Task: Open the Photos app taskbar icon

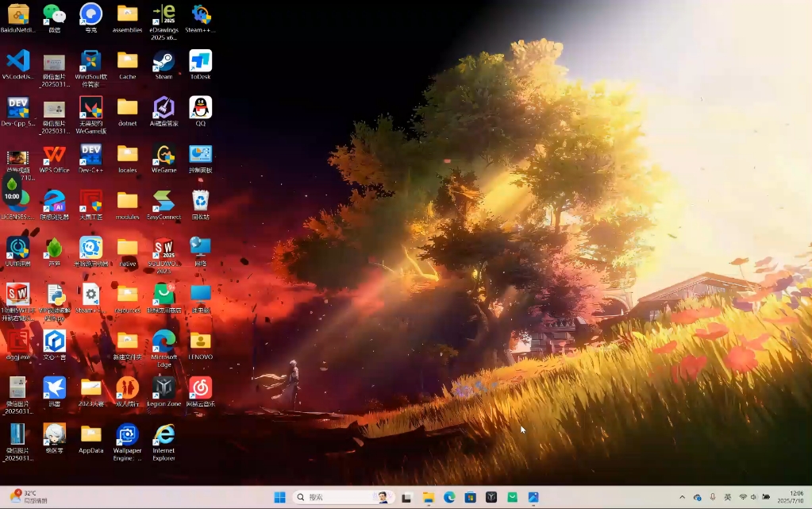Action: [533, 498]
